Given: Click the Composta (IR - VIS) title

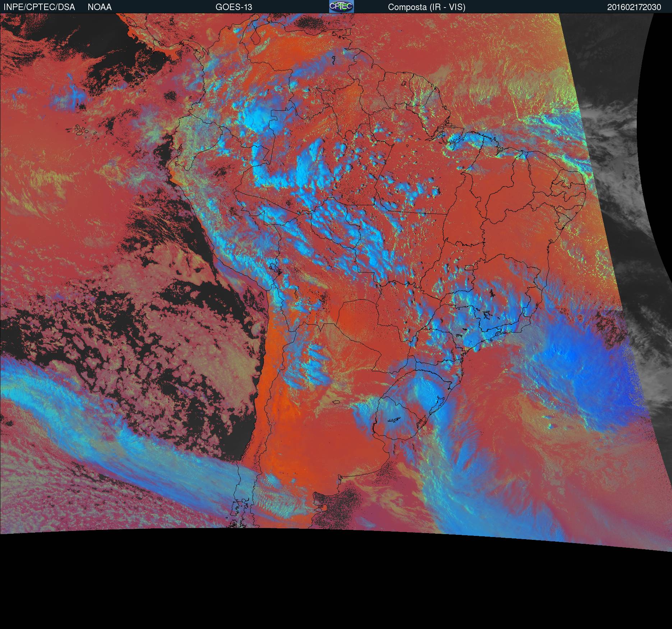Looking at the screenshot, I should tap(427, 7).
